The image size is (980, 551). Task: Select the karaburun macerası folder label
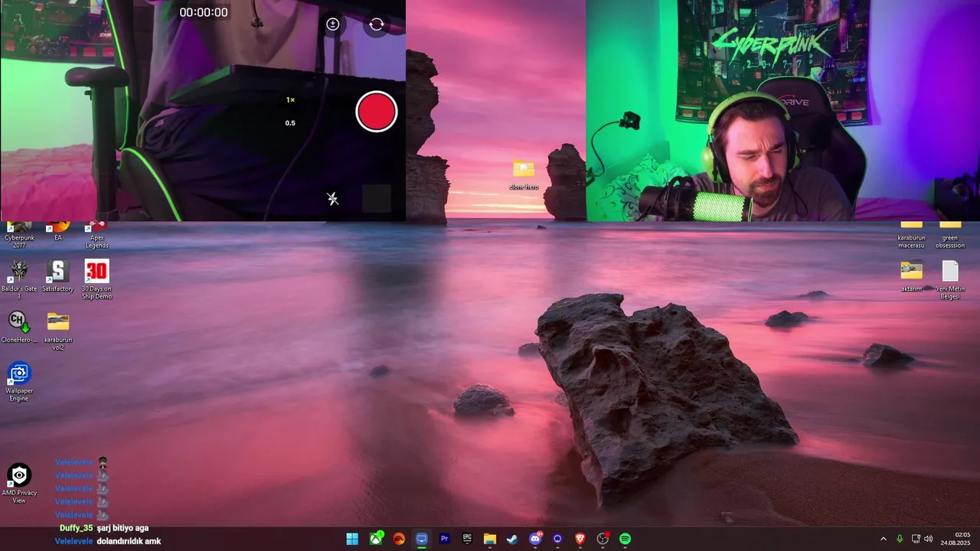[911, 242]
